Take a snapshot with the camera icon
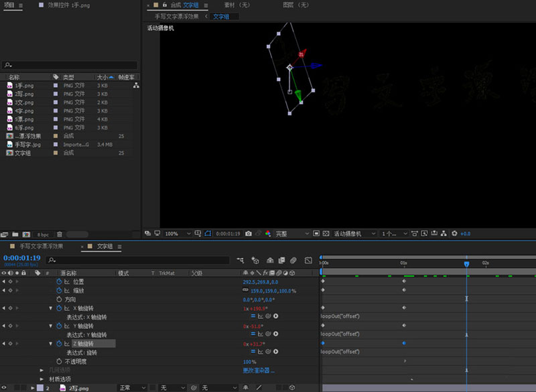This screenshot has width=536, height=392. pos(249,233)
